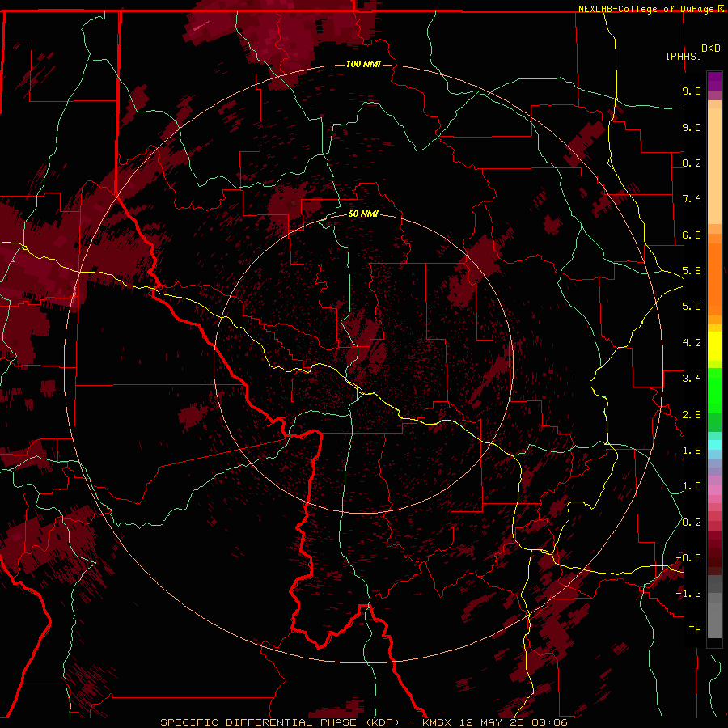
Task: Pick the pink color band in the legend
Action: (x=714, y=490)
